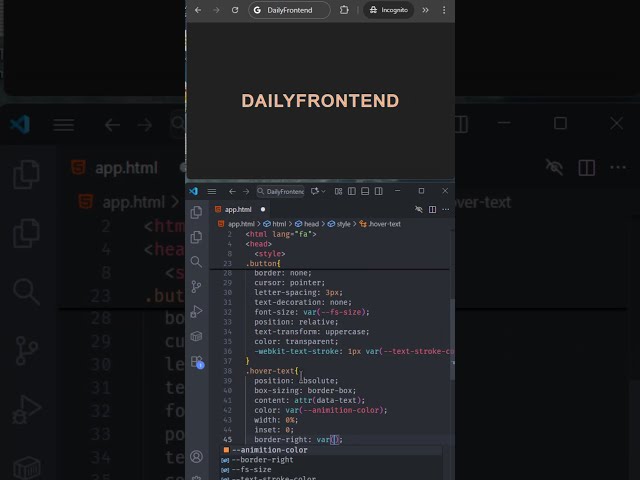
Task: Select the --animition-color suggestion
Action: click(x=331, y=450)
